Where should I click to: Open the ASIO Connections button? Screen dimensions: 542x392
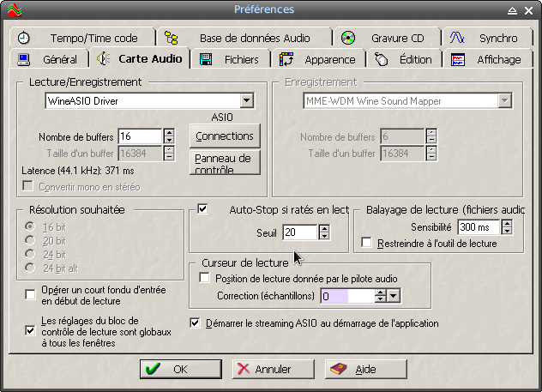(x=225, y=136)
